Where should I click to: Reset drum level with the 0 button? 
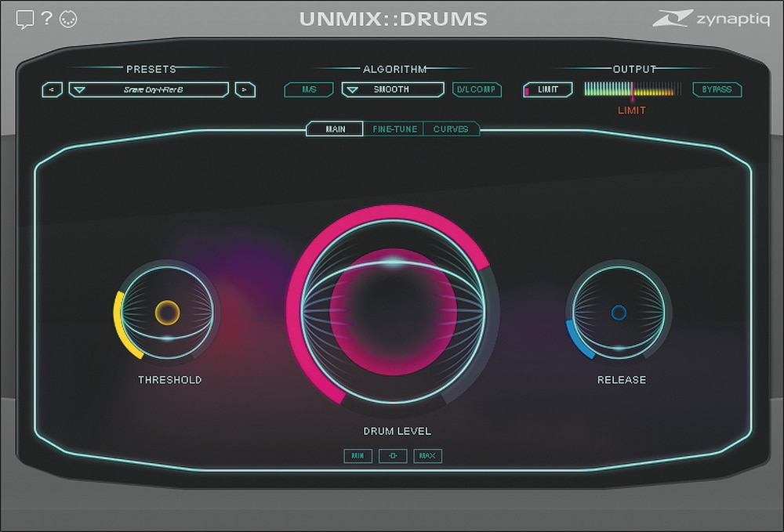click(393, 455)
